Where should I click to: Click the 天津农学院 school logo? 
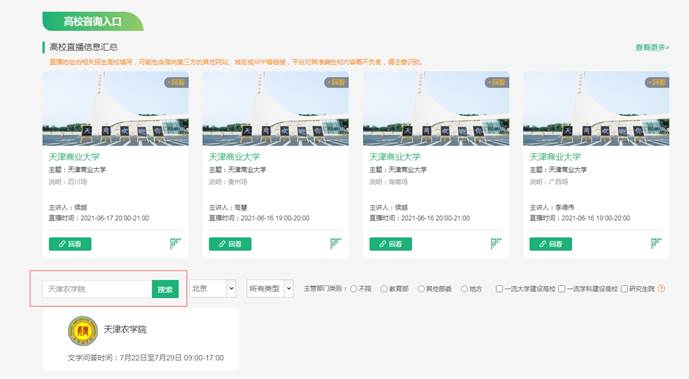[83, 331]
